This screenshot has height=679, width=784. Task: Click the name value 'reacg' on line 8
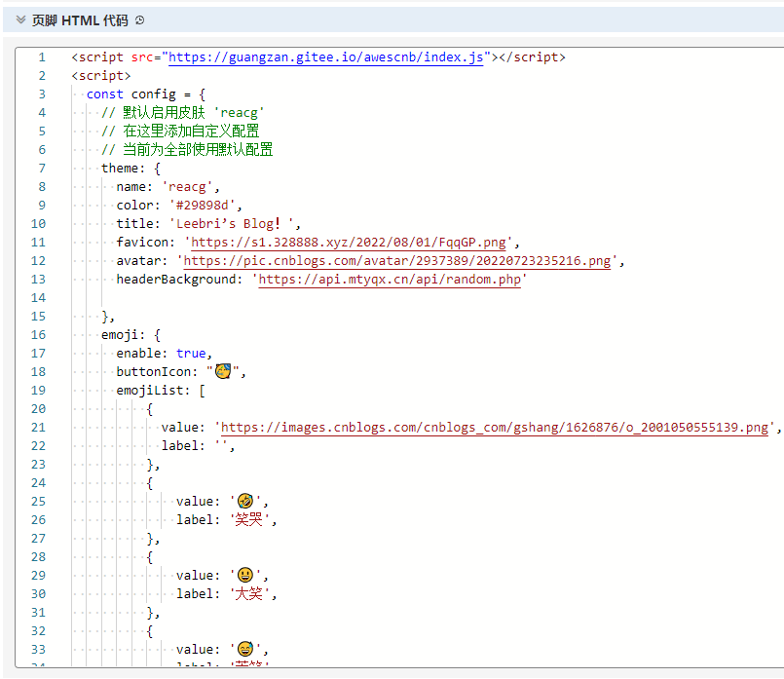point(188,187)
